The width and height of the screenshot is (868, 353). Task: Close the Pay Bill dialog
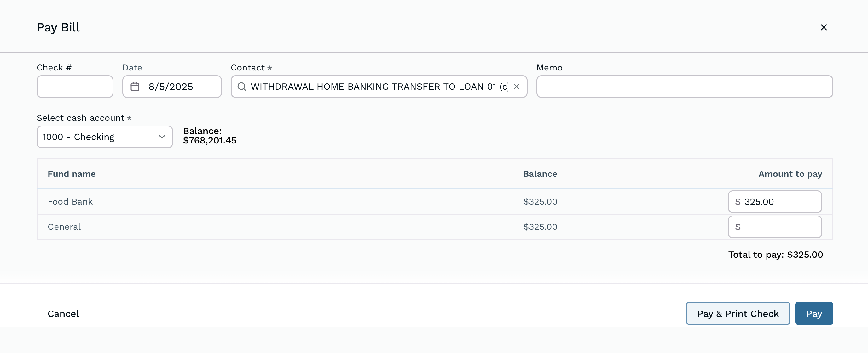824,27
